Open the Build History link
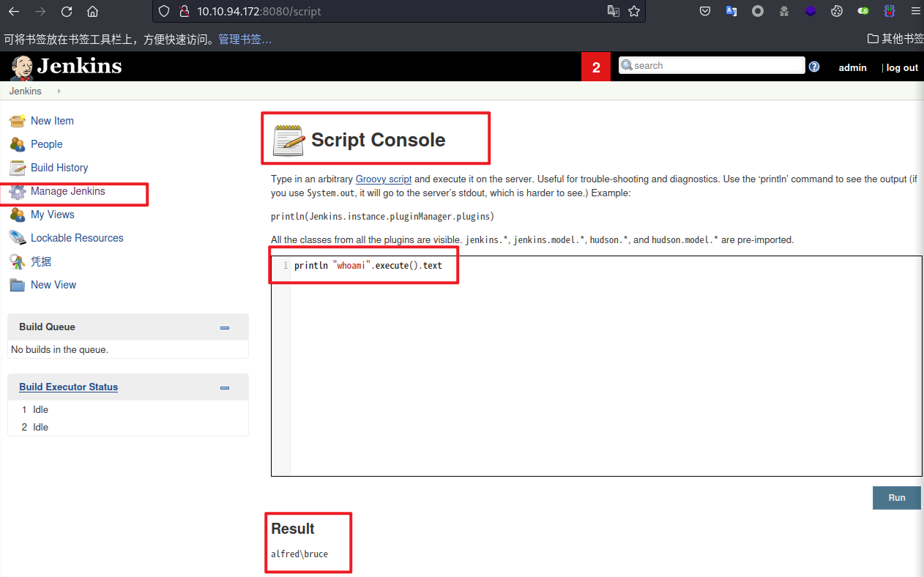The width and height of the screenshot is (924, 577). (x=59, y=168)
